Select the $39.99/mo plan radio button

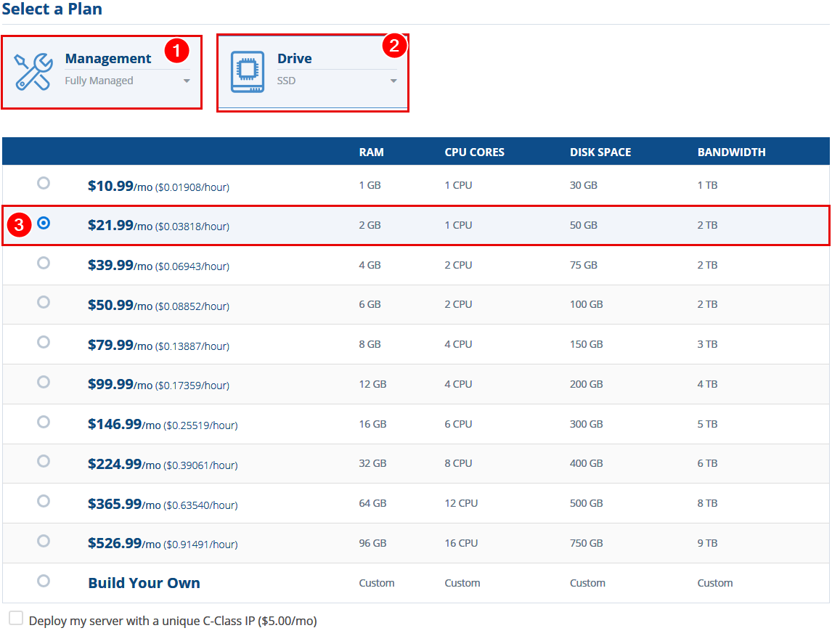pos(44,263)
